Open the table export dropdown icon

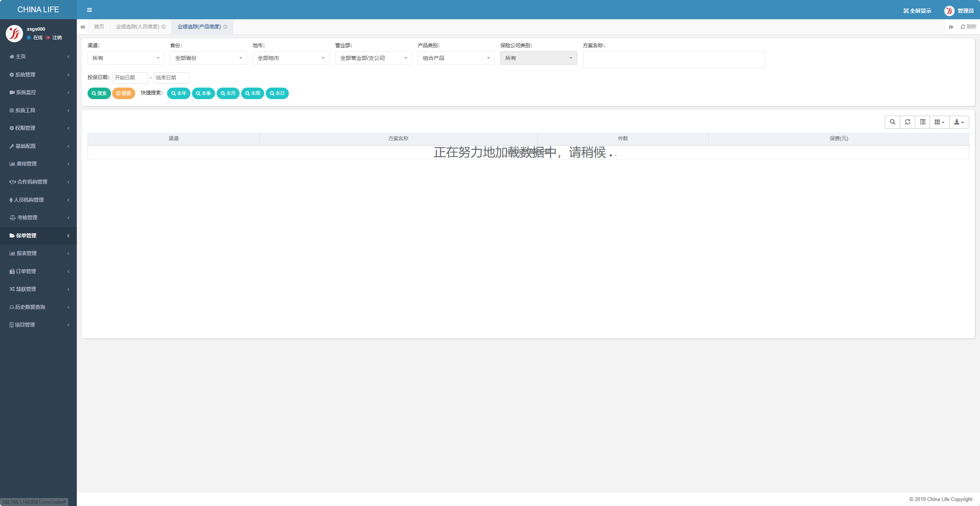point(959,122)
